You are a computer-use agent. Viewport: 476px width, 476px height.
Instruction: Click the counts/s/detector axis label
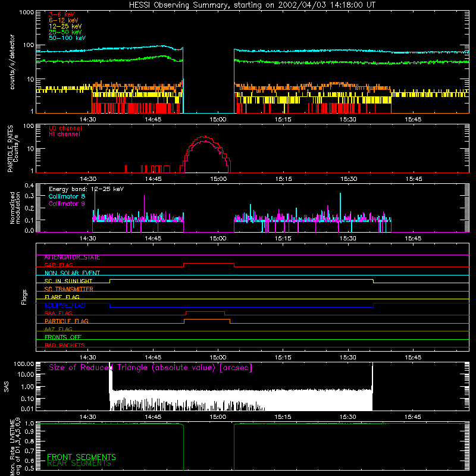pos(12,62)
